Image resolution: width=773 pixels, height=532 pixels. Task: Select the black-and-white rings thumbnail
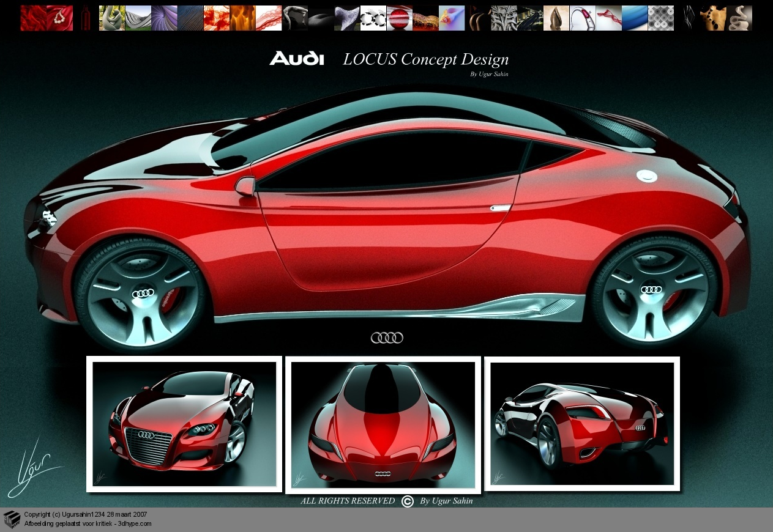click(x=373, y=18)
